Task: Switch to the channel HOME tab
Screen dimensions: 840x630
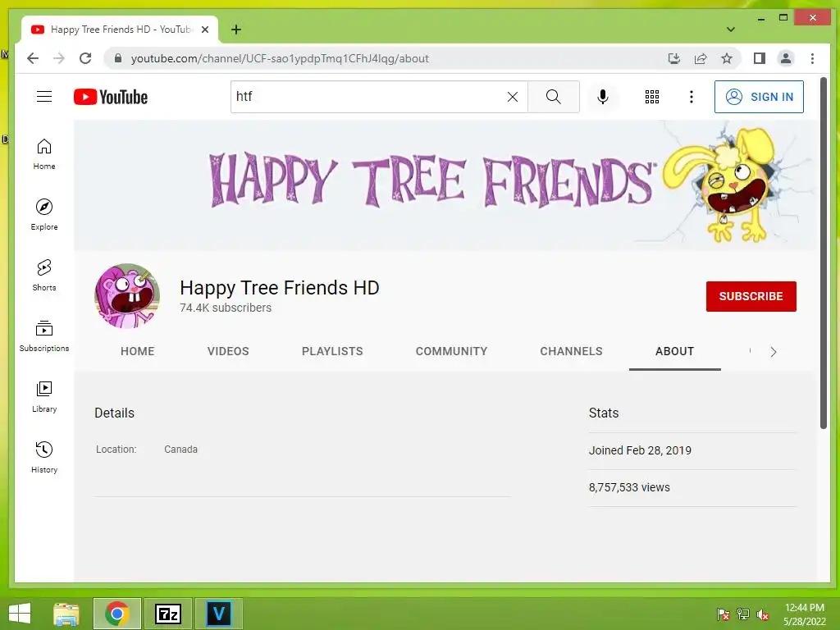Action: 137,351
